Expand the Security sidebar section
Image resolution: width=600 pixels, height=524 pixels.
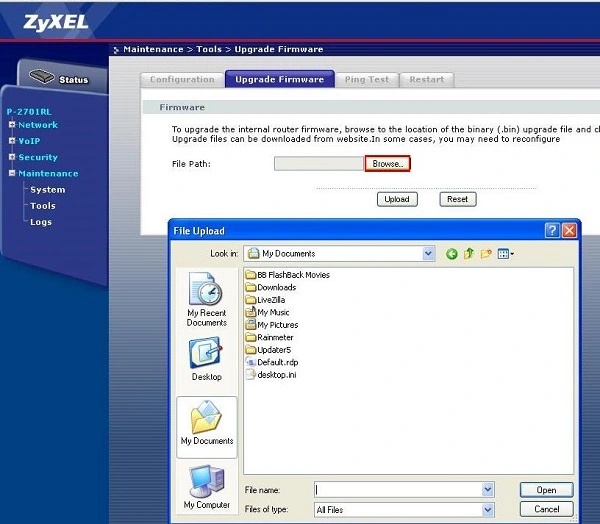[x=37, y=157]
